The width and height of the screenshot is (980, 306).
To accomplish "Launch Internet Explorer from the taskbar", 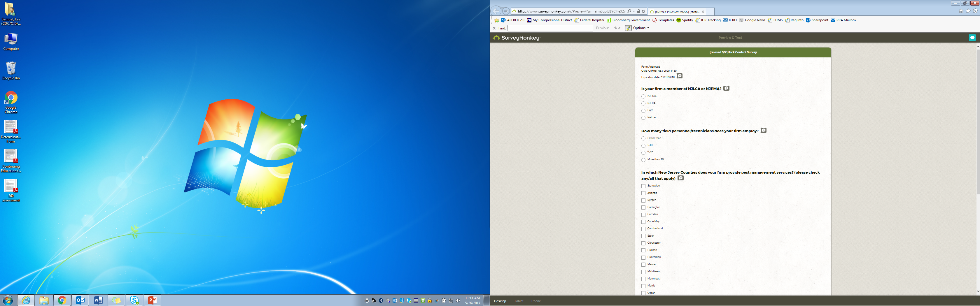I will click(26, 300).
